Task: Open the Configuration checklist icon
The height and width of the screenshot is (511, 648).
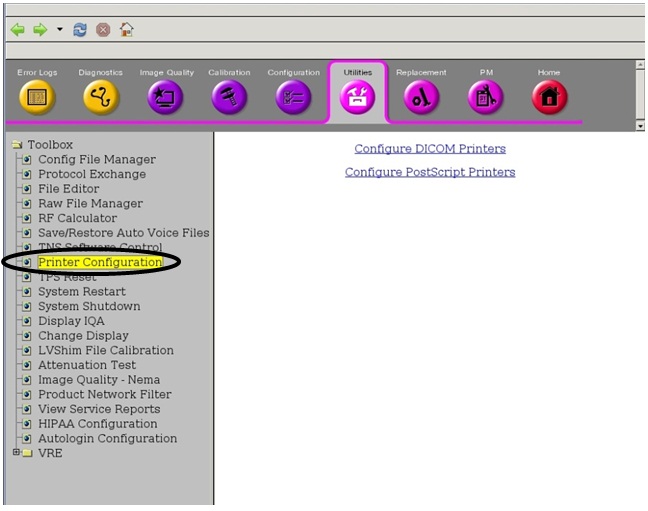Action: (293, 97)
